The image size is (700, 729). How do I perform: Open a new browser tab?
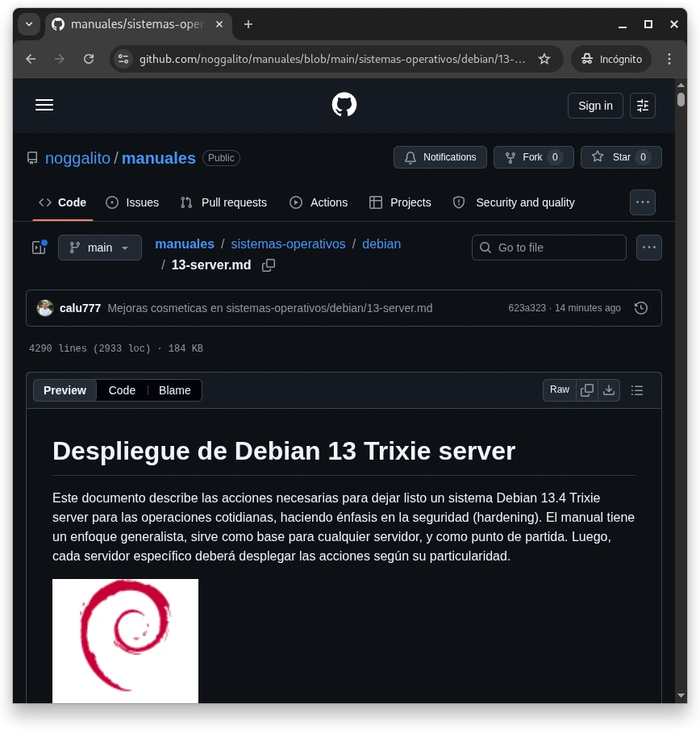tap(248, 24)
